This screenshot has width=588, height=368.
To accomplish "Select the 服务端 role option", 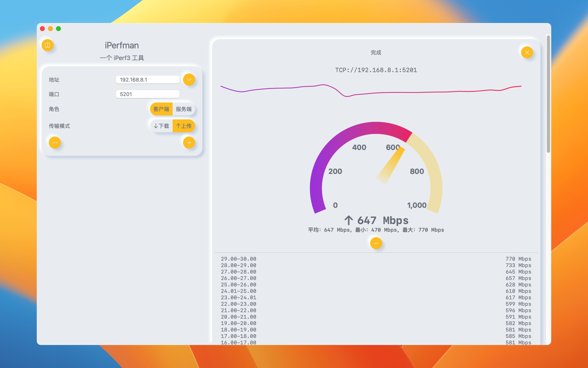I will coord(184,109).
